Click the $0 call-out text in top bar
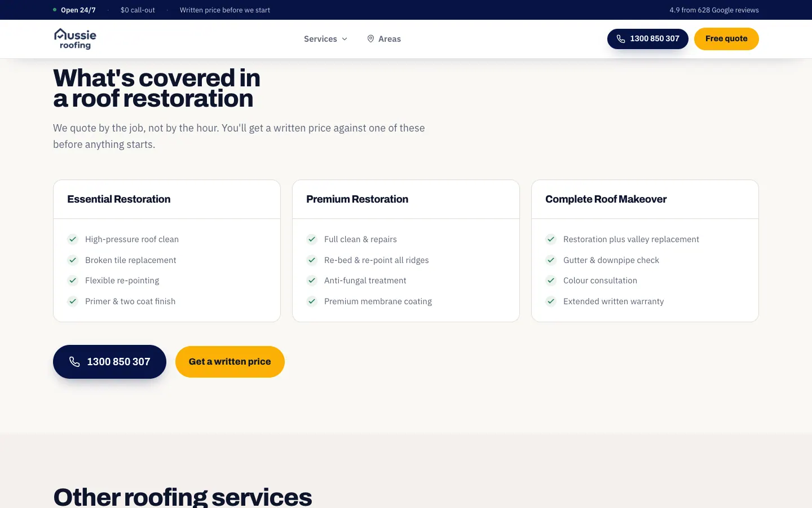Image resolution: width=812 pixels, height=508 pixels. [x=138, y=10]
